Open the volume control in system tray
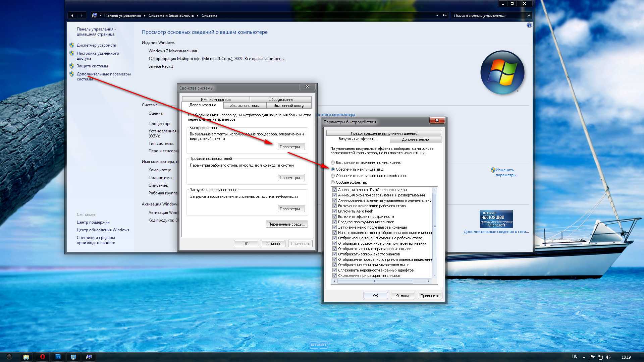Image resolution: width=644 pixels, height=362 pixels. pos(608,357)
